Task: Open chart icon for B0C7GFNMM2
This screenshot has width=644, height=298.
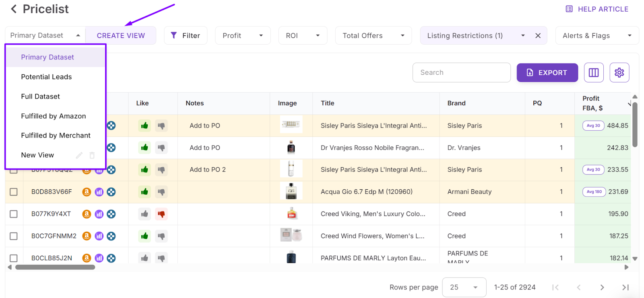Action: (99, 236)
